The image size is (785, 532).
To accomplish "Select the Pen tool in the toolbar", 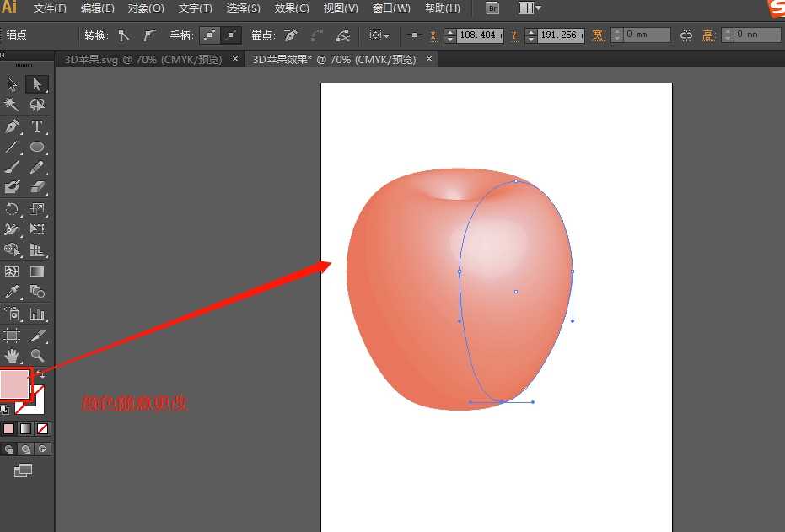I will (x=12, y=126).
